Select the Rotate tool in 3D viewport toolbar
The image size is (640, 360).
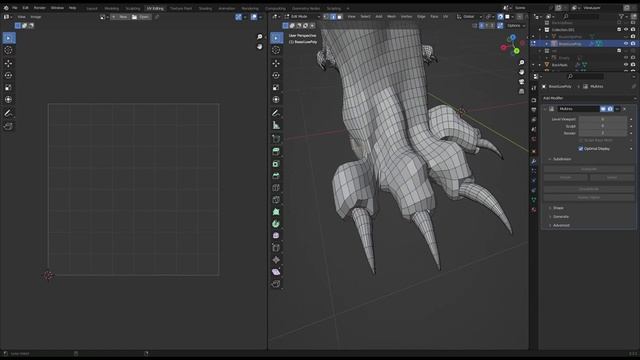276,76
